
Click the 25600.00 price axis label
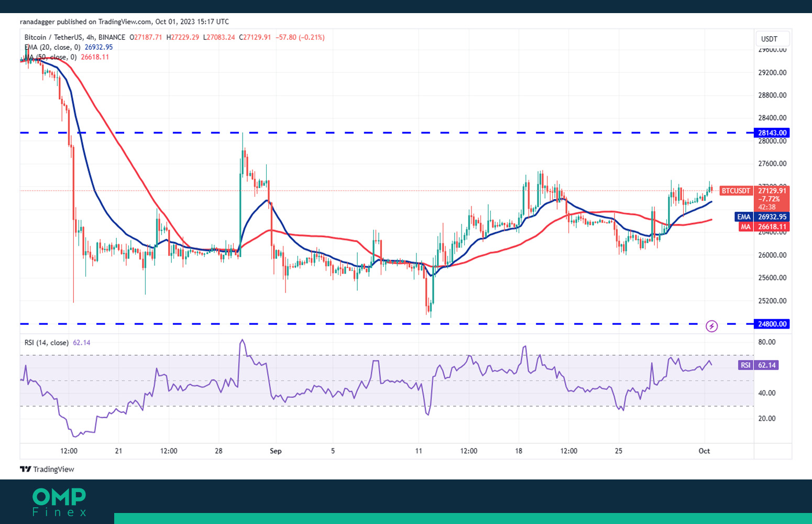pyautogui.click(x=772, y=278)
